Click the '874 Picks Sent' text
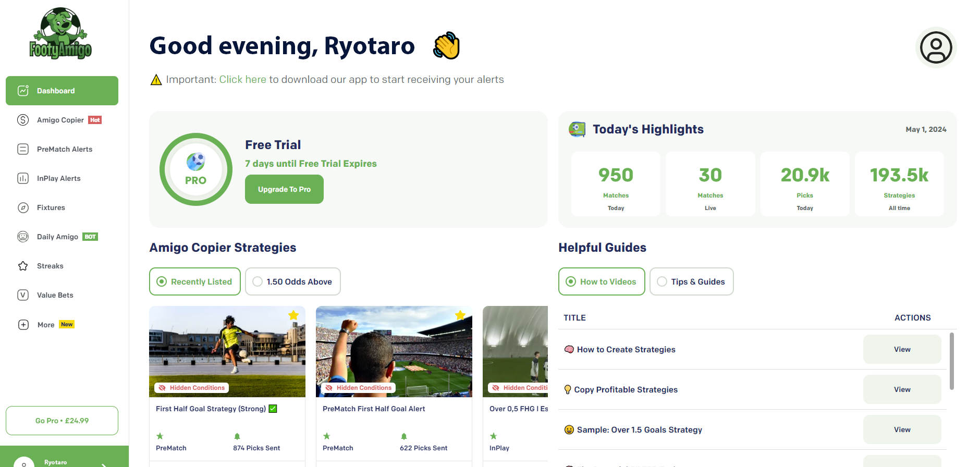 coord(256,448)
